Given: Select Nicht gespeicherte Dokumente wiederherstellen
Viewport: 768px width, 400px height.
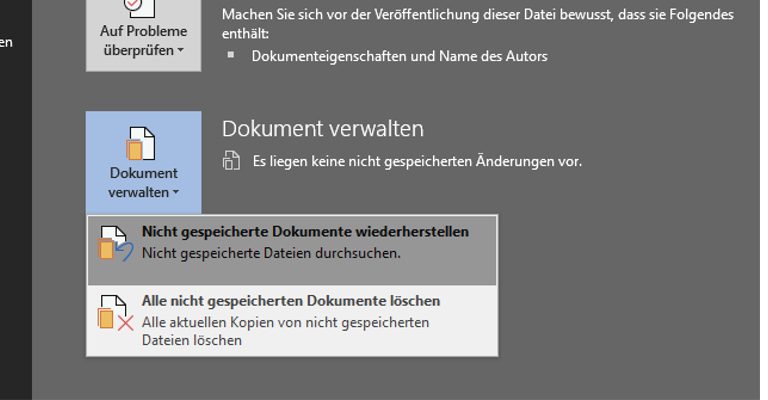Looking at the screenshot, I should (x=305, y=231).
